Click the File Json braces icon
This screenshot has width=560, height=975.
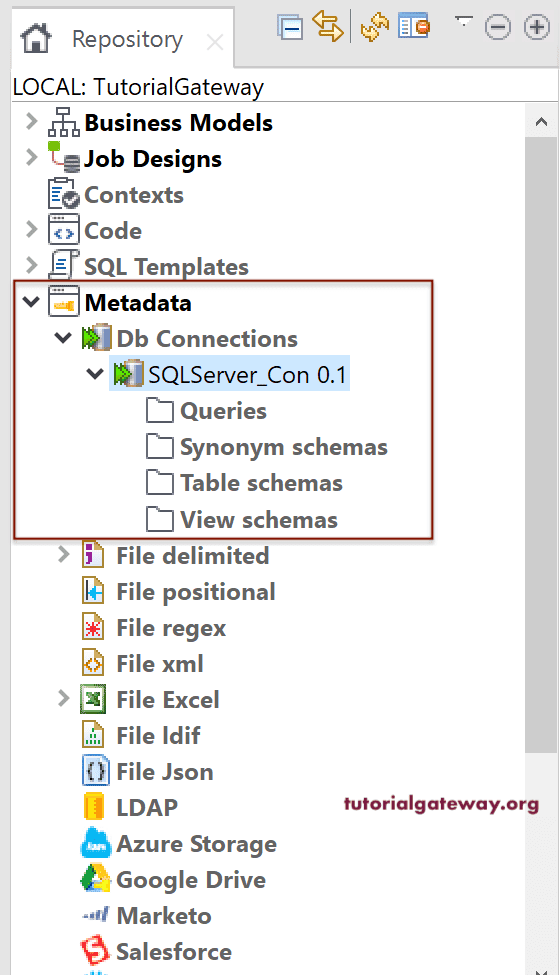click(x=95, y=771)
